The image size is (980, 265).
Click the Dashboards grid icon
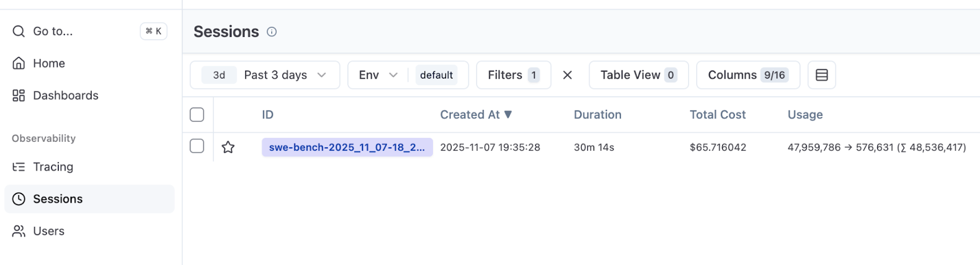19,96
